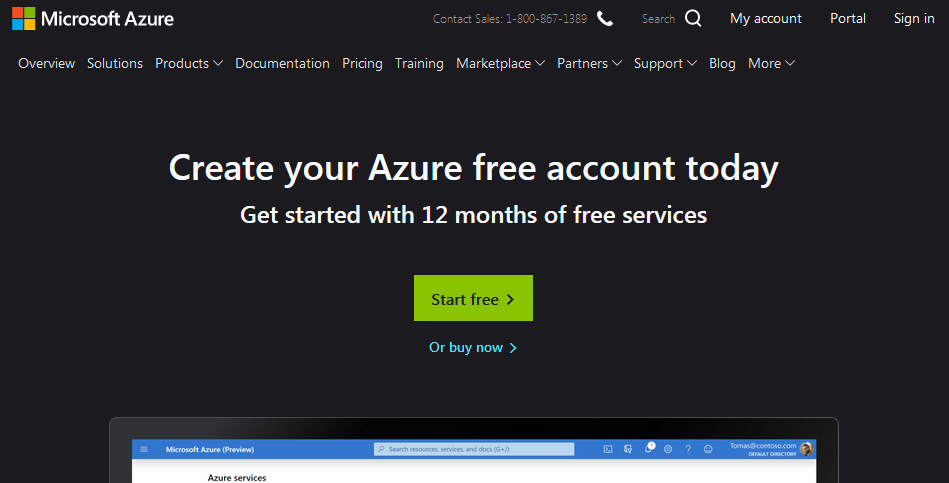Click the Microsoft four-color logo

(x=24, y=19)
